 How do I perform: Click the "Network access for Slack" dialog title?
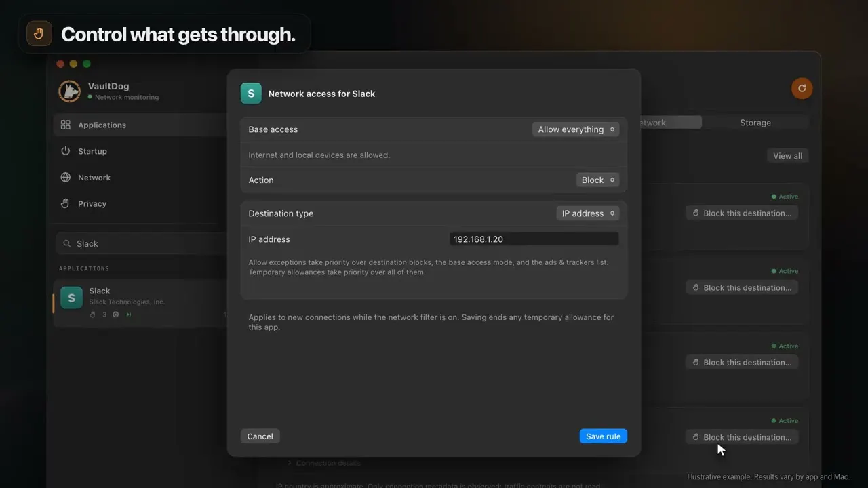coord(321,94)
